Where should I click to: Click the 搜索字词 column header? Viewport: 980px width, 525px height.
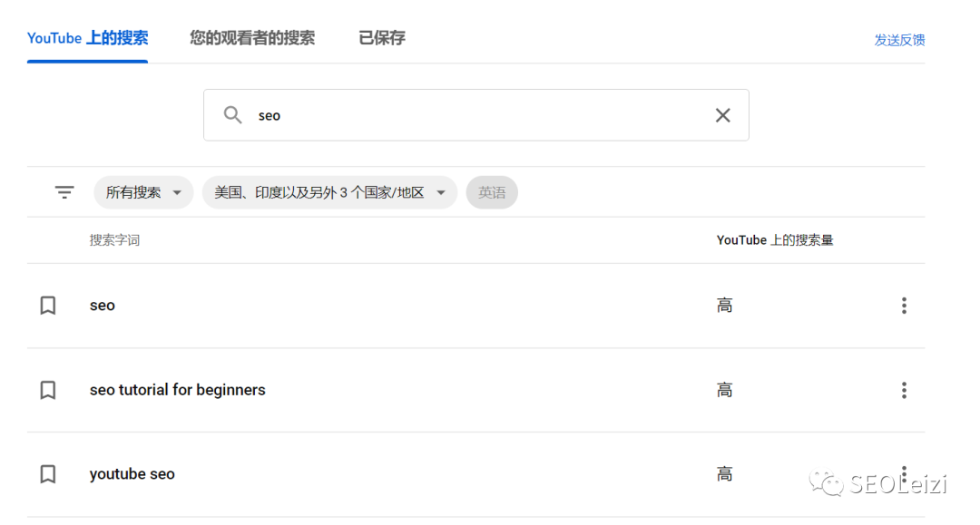pos(114,240)
